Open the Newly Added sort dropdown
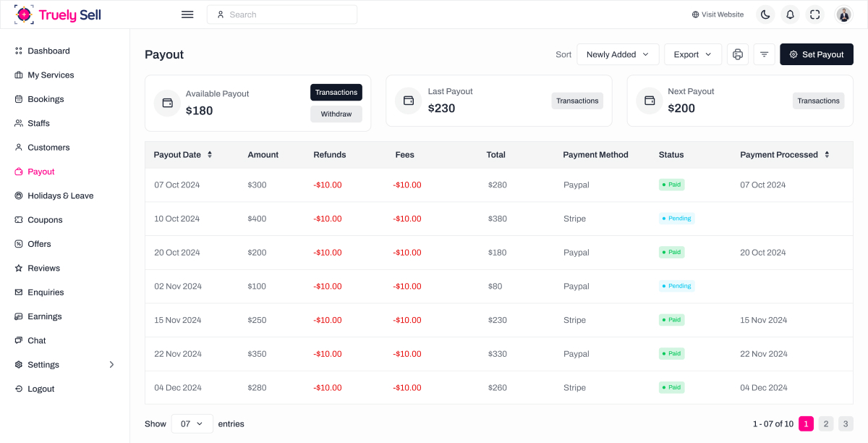 618,54
